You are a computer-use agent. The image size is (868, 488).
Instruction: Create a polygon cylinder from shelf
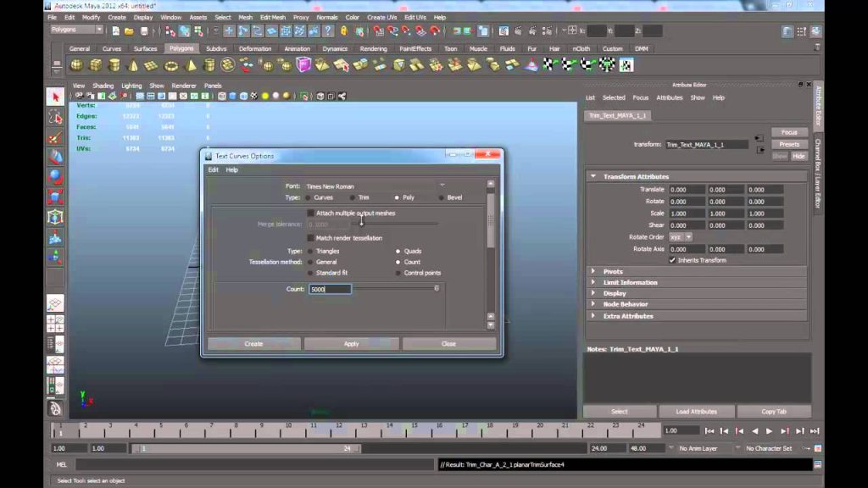114,65
